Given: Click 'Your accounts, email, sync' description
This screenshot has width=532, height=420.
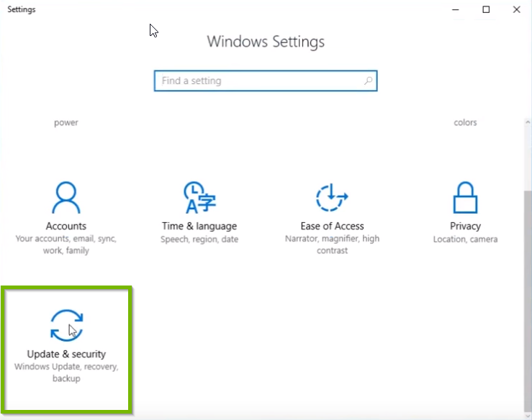Looking at the screenshot, I should 66,245.
